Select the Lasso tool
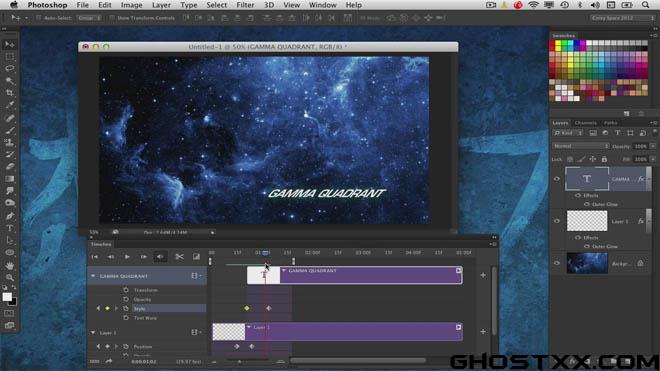 10,68
